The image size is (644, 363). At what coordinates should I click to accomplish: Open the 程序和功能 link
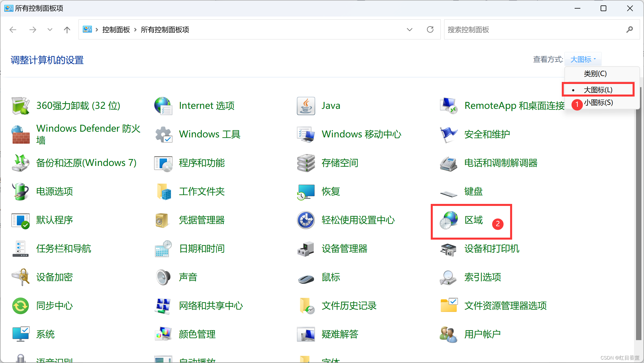coord(202,163)
